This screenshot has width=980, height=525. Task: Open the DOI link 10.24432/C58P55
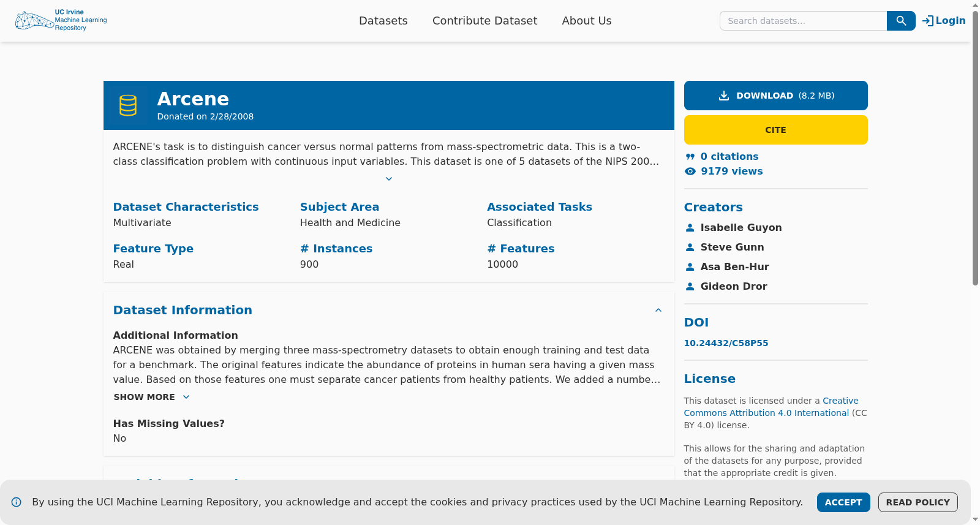point(726,343)
